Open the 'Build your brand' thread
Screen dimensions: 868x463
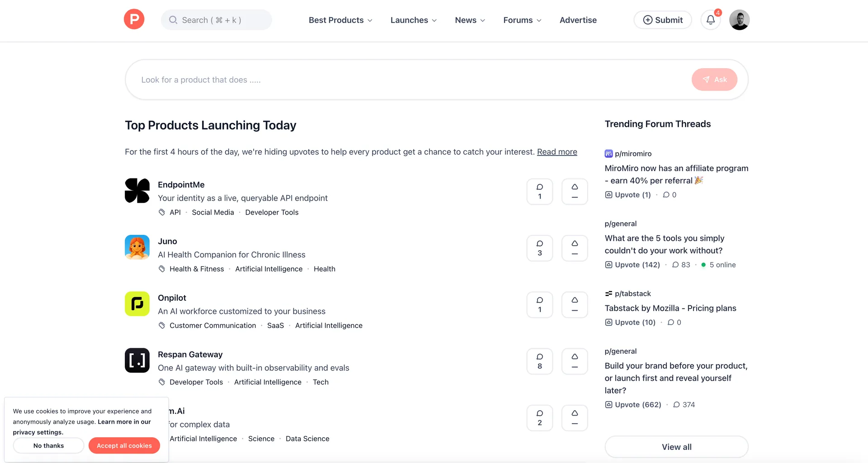676,378
